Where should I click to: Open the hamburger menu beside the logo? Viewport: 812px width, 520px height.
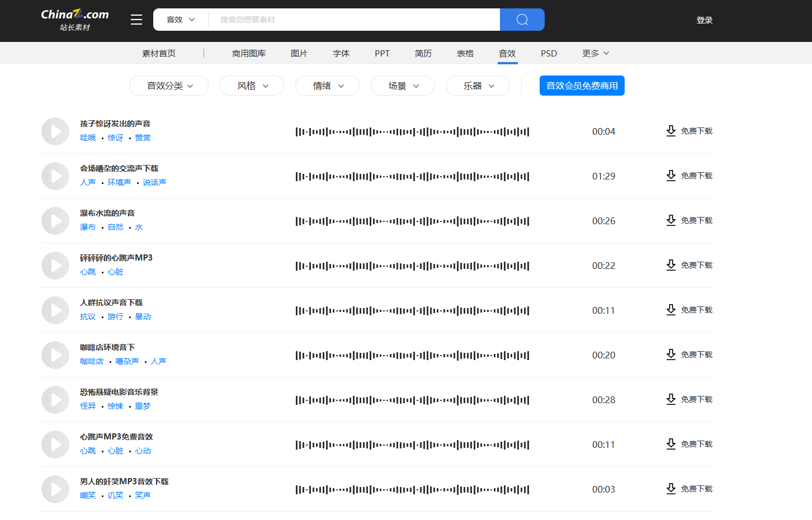coord(136,19)
